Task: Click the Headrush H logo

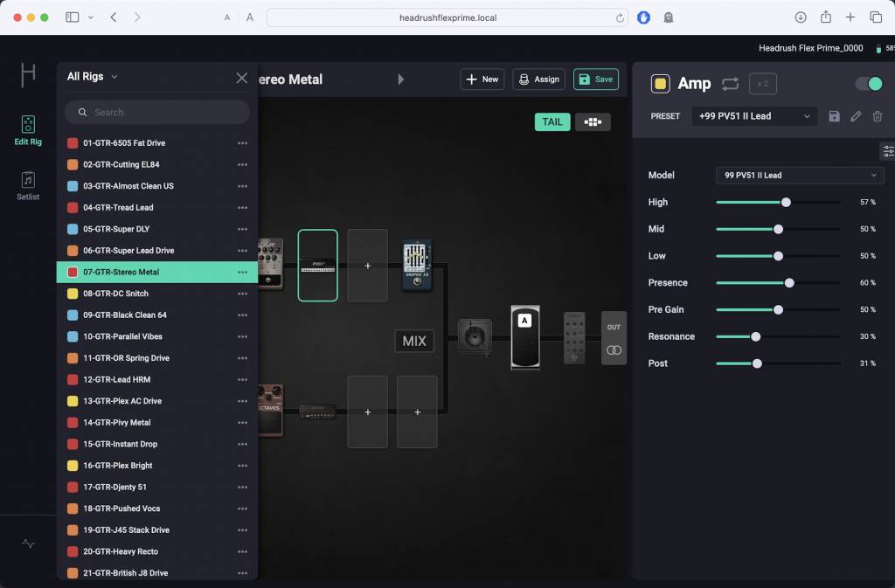Action: pos(28,75)
